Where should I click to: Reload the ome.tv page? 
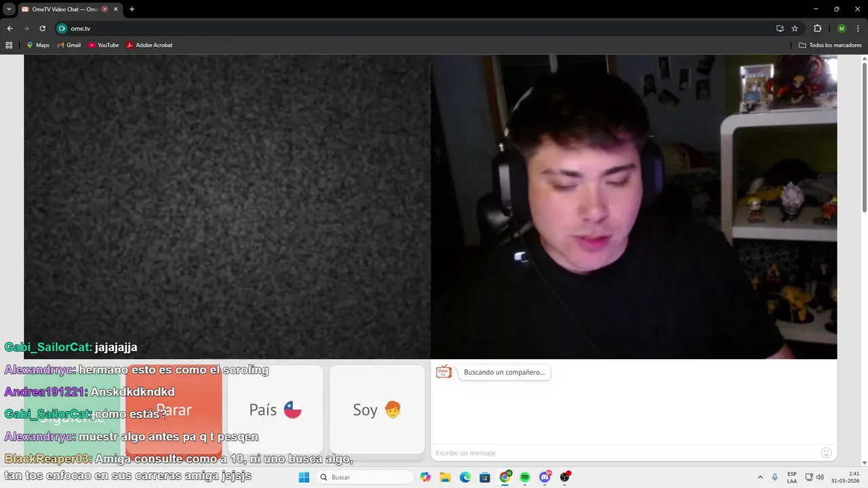coord(42,28)
